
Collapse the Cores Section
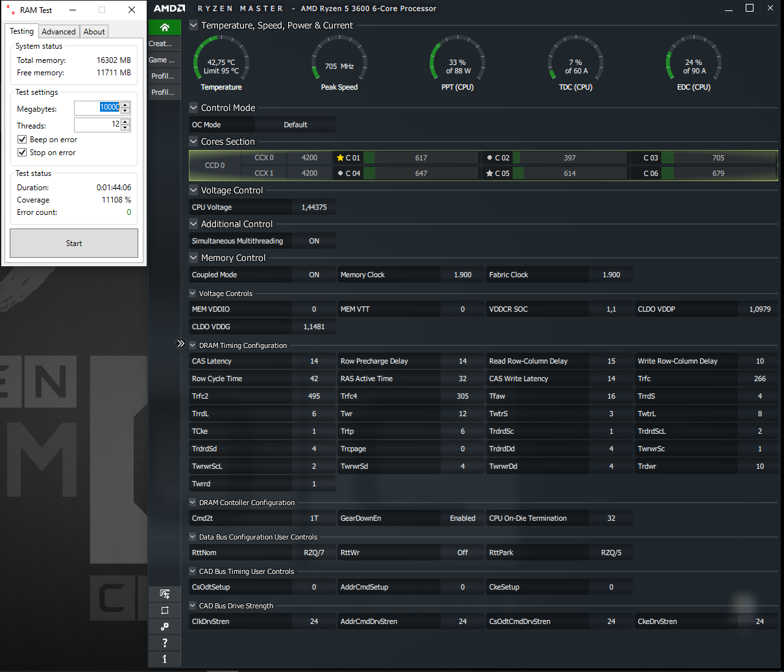click(193, 142)
